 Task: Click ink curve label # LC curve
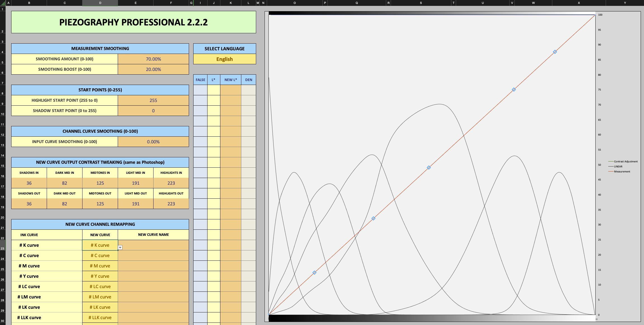29,286
